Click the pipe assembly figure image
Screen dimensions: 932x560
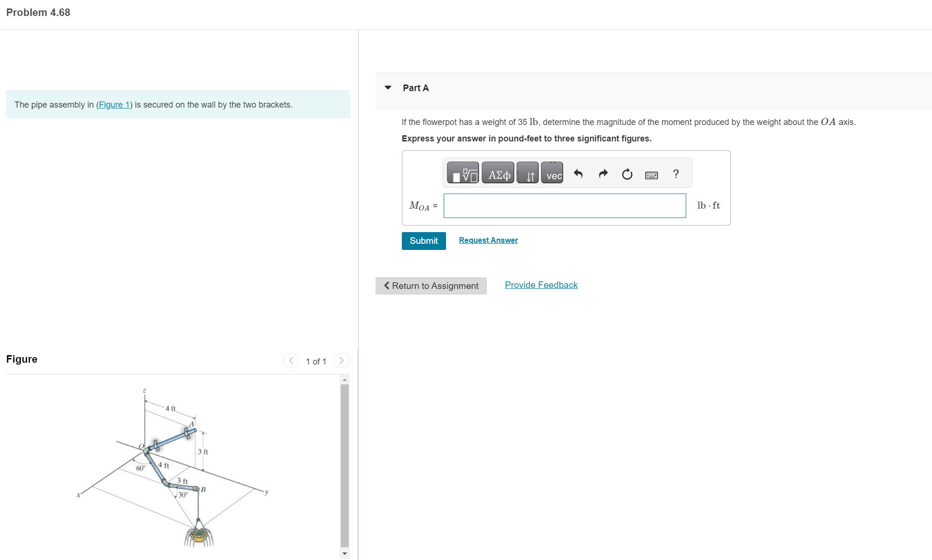173,467
